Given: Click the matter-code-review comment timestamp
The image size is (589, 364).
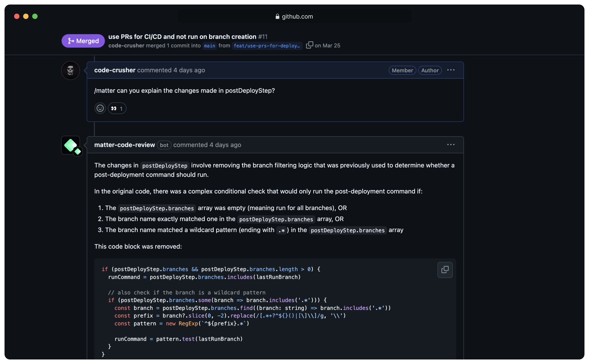Looking at the screenshot, I should coord(207,145).
